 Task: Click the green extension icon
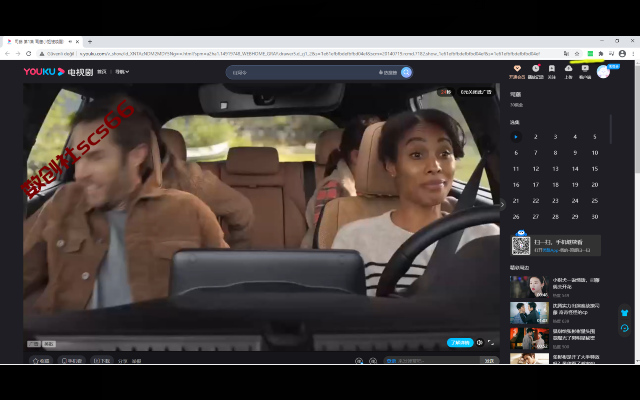(x=590, y=53)
